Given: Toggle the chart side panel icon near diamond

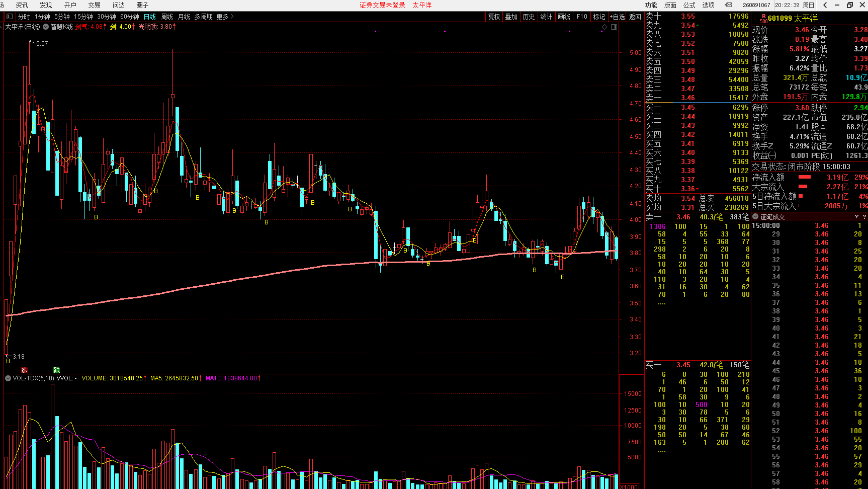Looking at the screenshot, I should pyautogui.click(x=614, y=27).
